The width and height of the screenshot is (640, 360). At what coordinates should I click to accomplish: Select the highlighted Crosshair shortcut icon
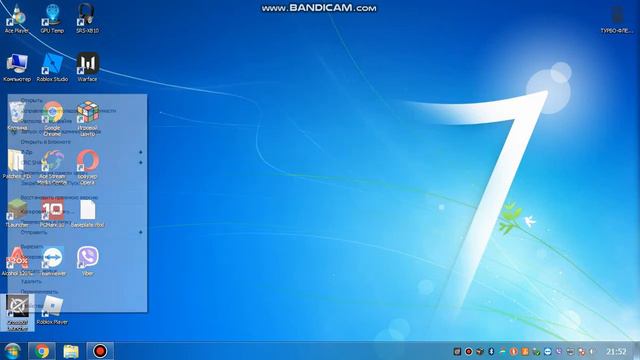pos(17,313)
